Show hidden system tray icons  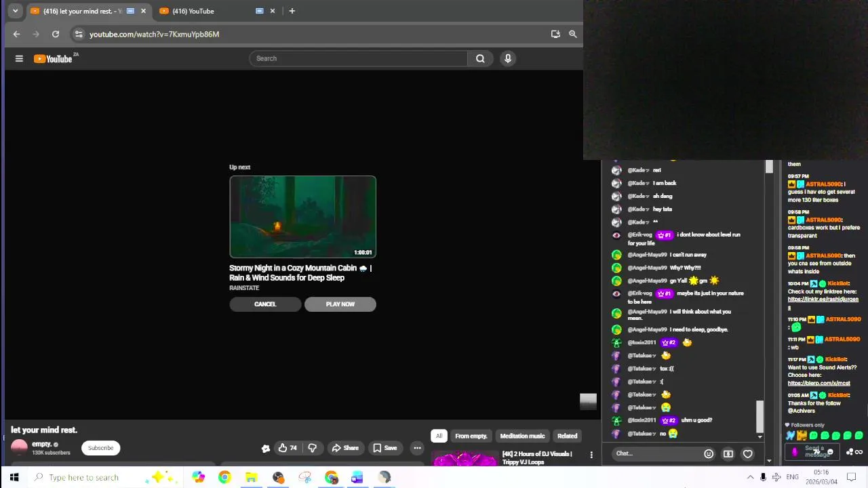pos(750,477)
